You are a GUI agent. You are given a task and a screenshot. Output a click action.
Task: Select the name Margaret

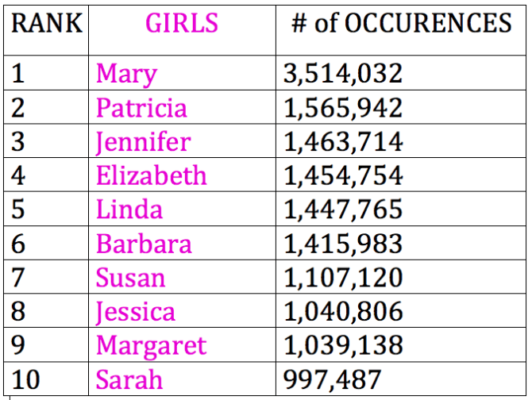point(152,346)
